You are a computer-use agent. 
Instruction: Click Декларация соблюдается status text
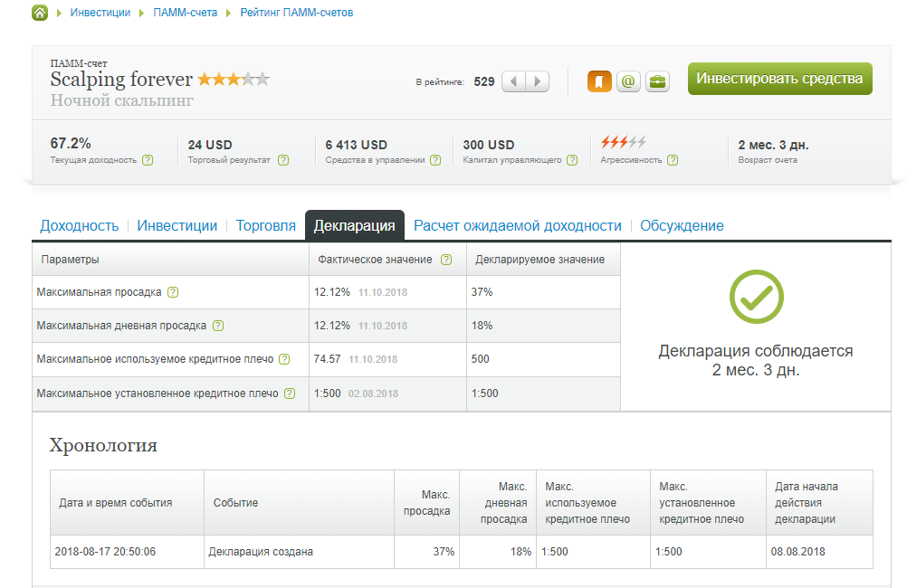click(756, 351)
